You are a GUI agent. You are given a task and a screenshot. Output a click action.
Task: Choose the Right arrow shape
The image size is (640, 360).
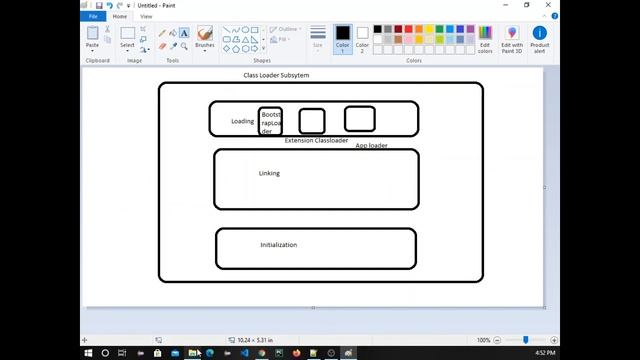coord(255,49)
